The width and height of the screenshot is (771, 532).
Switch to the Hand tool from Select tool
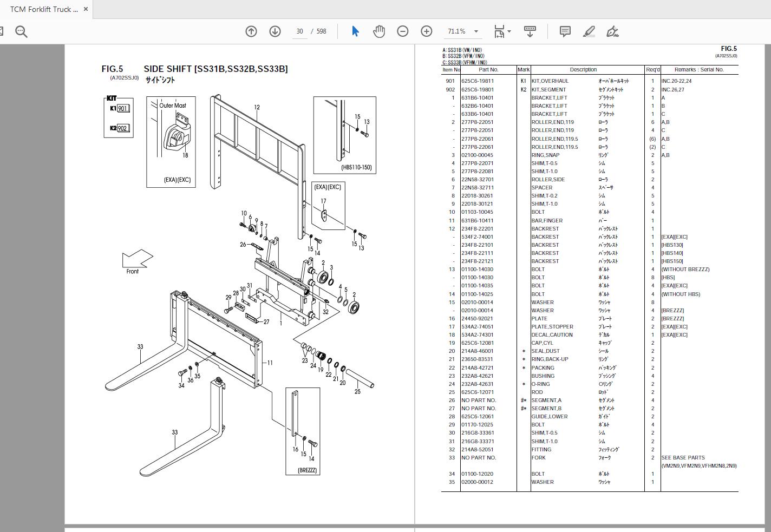pyautogui.click(x=379, y=31)
